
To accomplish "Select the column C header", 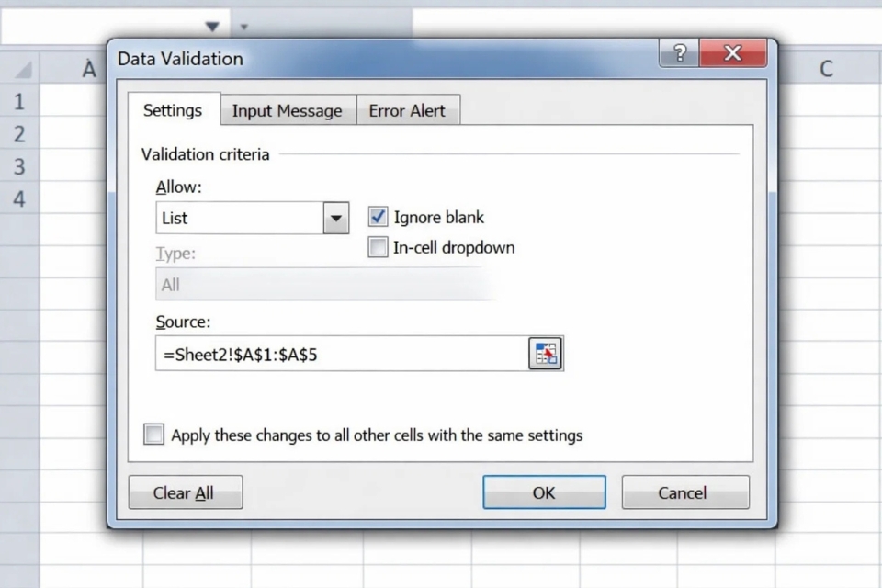I will [825, 68].
